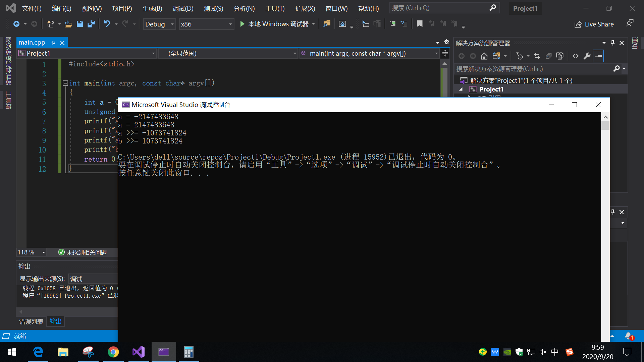Toggle Preview Selected Items button in Solution Explorer

[598, 56]
